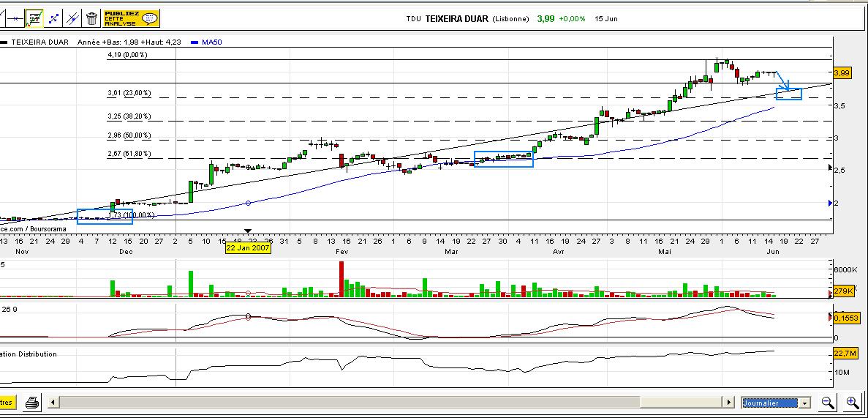This screenshot has height=418, width=868.
Task: Click the 22 Jan 2007 date marker
Action: click(248, 248)
